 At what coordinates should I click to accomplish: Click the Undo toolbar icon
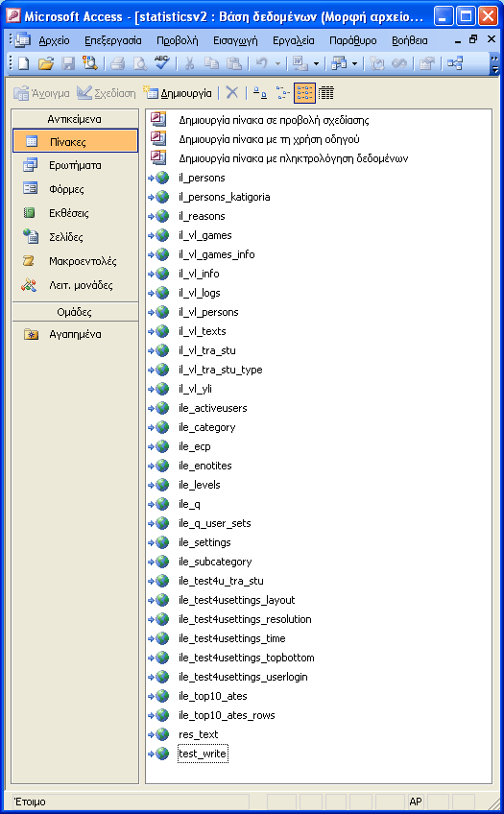[x=262, y=63]
